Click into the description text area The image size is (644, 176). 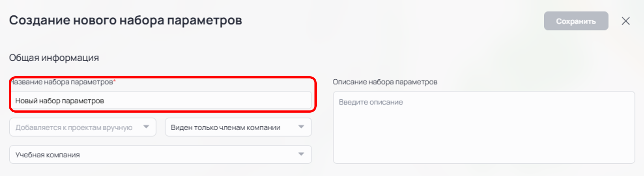[x=483, y=132]
